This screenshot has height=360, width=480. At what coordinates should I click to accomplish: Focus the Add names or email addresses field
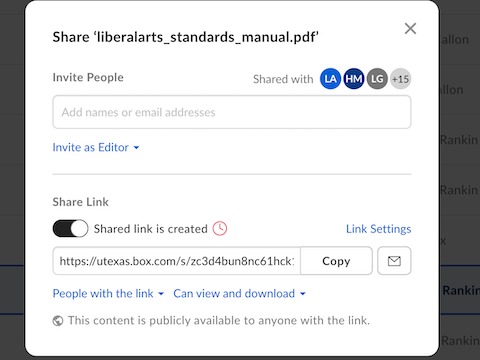232,112
